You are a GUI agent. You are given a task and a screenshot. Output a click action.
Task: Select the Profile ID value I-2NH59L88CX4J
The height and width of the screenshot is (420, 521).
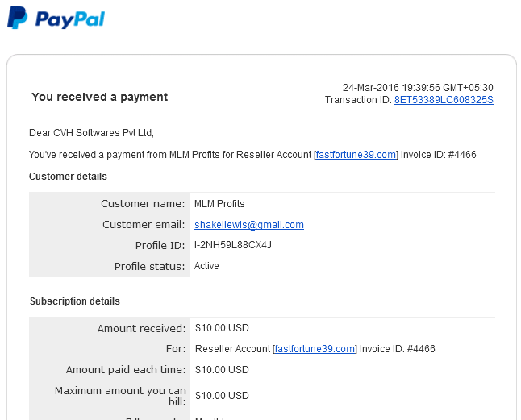[232, 245]
